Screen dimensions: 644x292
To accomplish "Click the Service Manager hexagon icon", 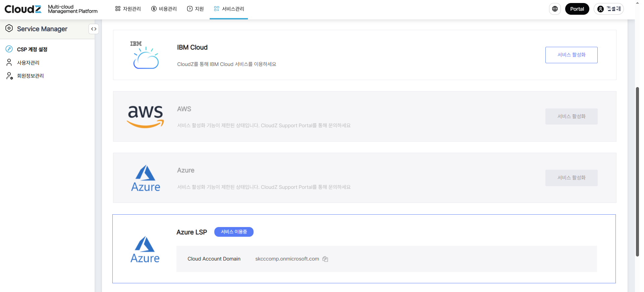I will click(x=9, y=28).
